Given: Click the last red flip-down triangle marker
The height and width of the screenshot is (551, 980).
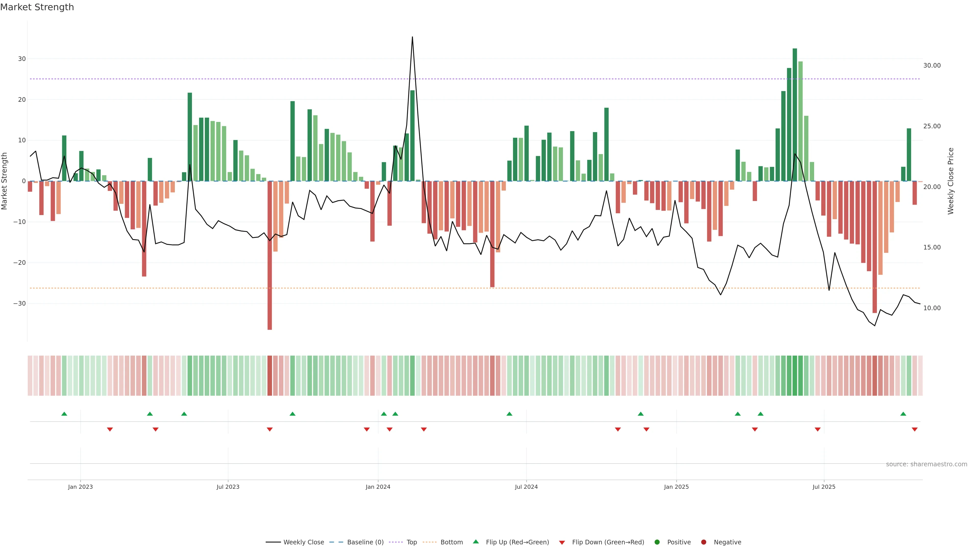Looking at the screenshot, I should pyautogui.click(x=915, y=429).
